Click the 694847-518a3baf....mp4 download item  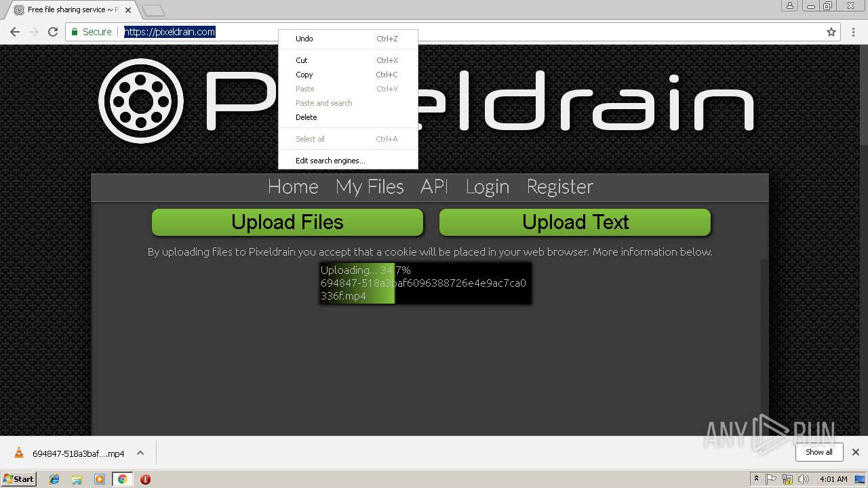pyautogui.click(x=78, y=453)
